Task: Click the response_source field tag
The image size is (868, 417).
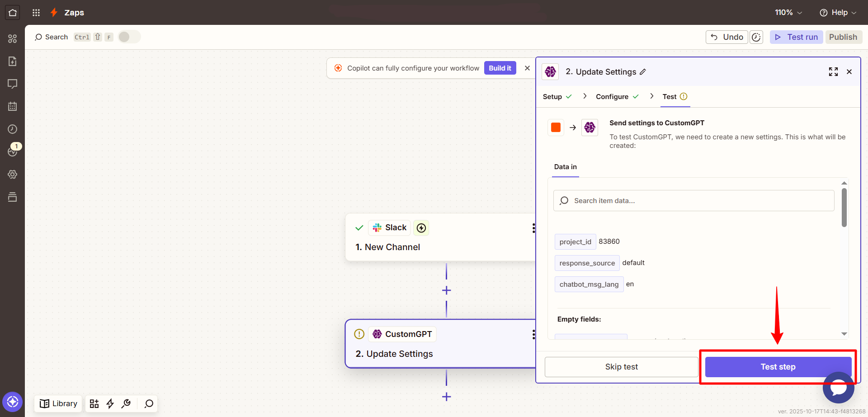Action: (x=587, y=263)
